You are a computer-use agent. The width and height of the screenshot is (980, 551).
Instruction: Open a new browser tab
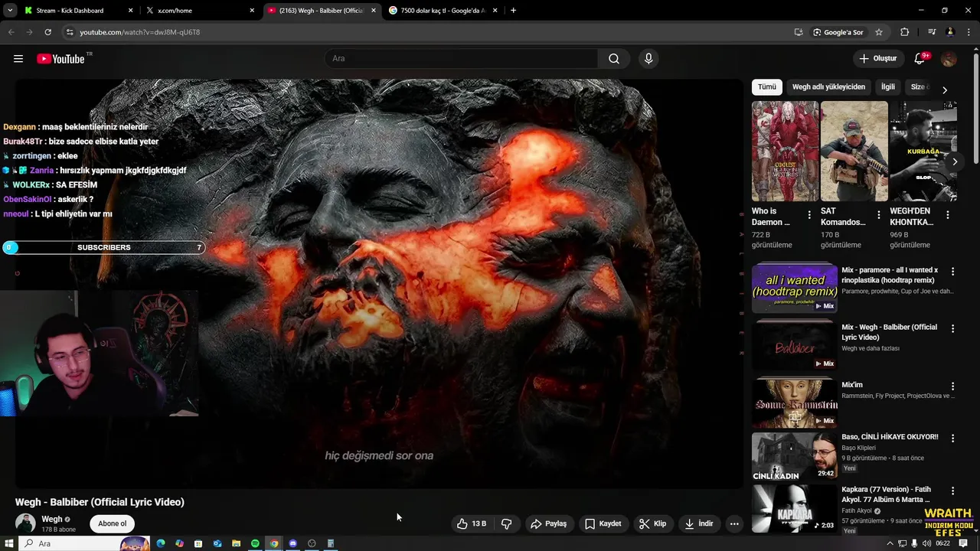pos(513,11)
